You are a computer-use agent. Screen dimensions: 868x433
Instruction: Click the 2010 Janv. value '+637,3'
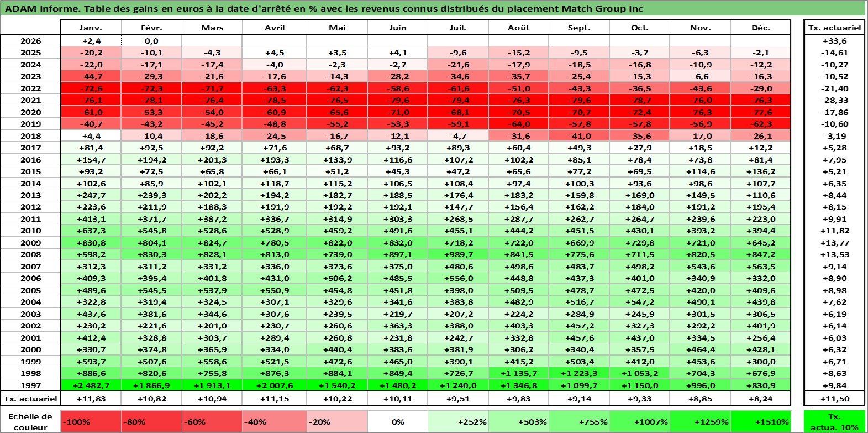click(91, 231)
